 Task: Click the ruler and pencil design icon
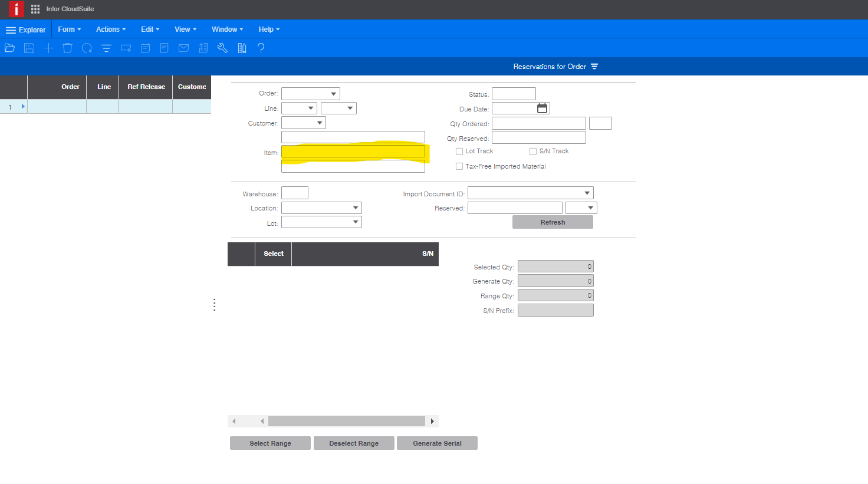tap(242, 48)
